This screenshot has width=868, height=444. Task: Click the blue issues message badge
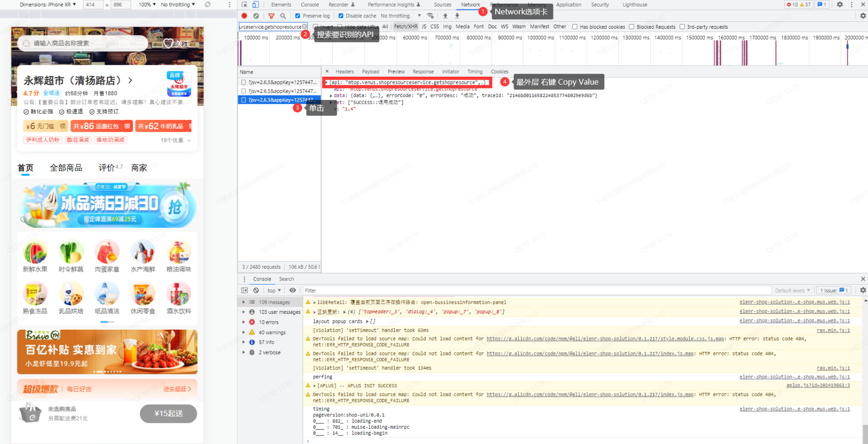822,4
